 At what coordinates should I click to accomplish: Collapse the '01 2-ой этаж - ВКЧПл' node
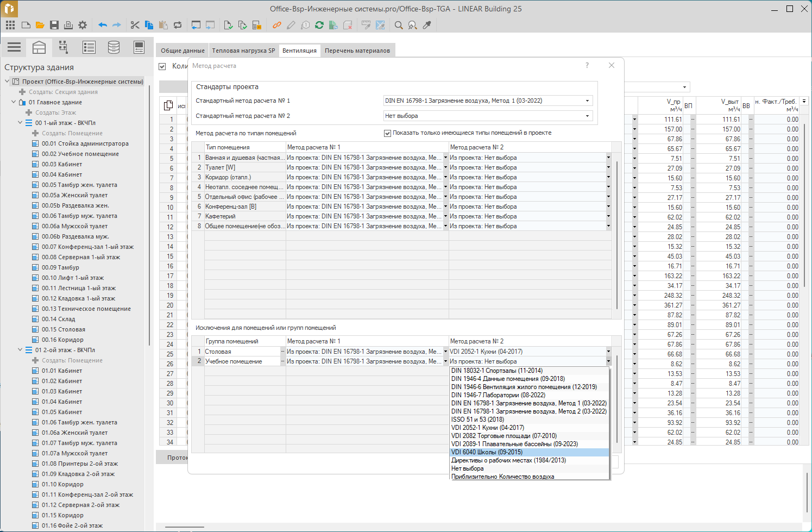20,350
